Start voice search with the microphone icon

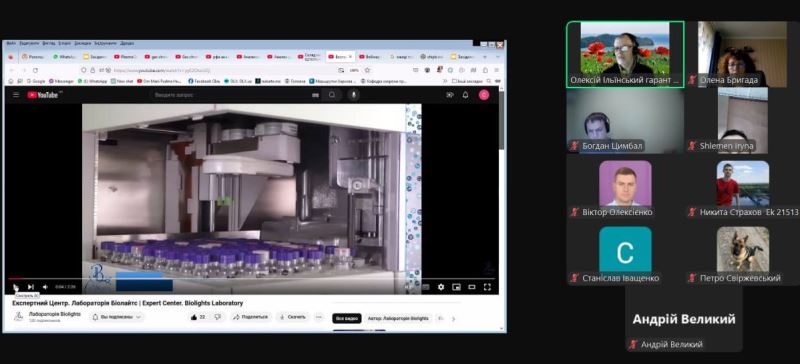pos(353,95)
